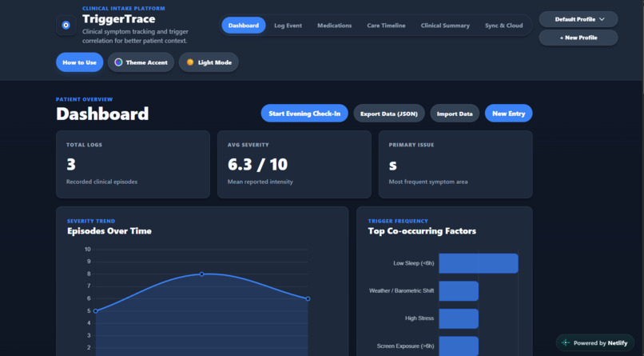The image size is (644, 356).
Task: Start the Evening Check-In
Action: (304, 114)
